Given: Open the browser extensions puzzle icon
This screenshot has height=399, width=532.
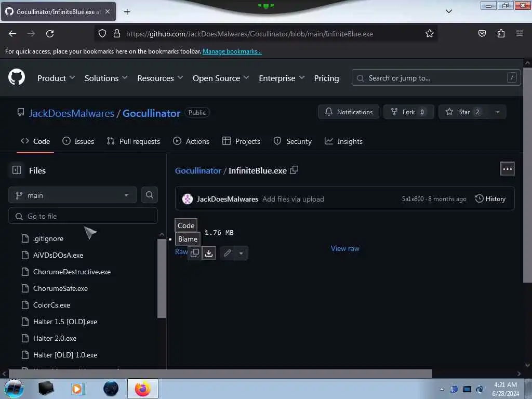Looking at the screenshot, I should pos(501,33).
